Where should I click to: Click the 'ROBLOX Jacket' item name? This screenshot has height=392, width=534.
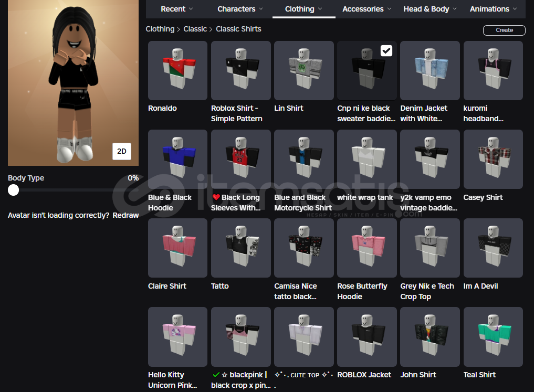364,375
